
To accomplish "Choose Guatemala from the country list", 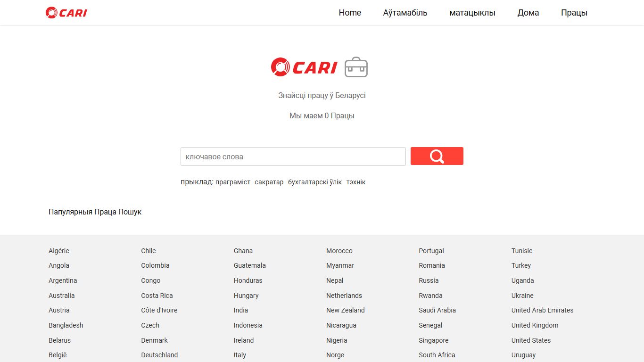I will coord(250,265).
